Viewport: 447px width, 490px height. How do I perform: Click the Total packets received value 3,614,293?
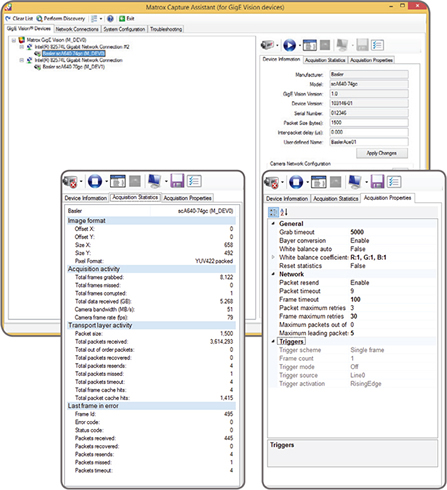point(222,342)
